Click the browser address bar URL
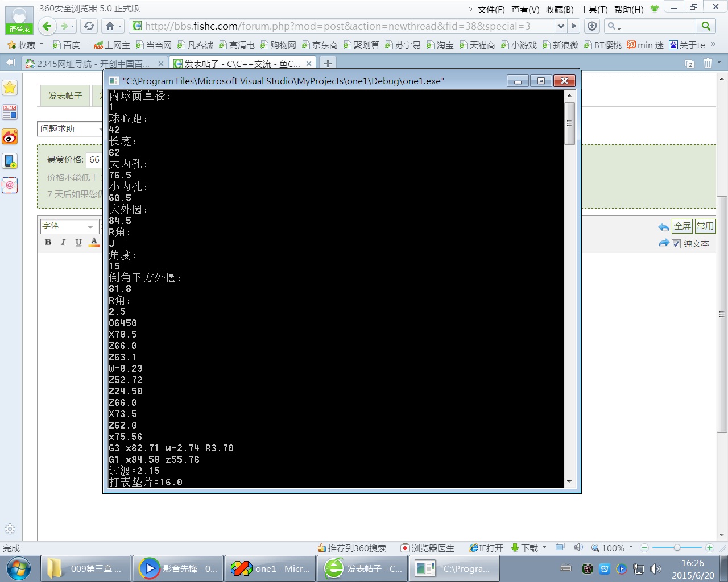This screenshot has height=582, width=728. point(338,26)
